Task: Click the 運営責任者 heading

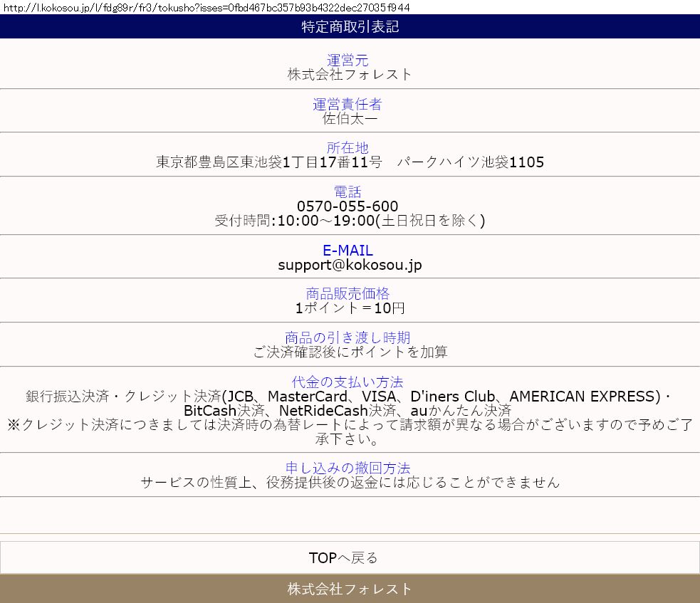Action: [348, 105]
